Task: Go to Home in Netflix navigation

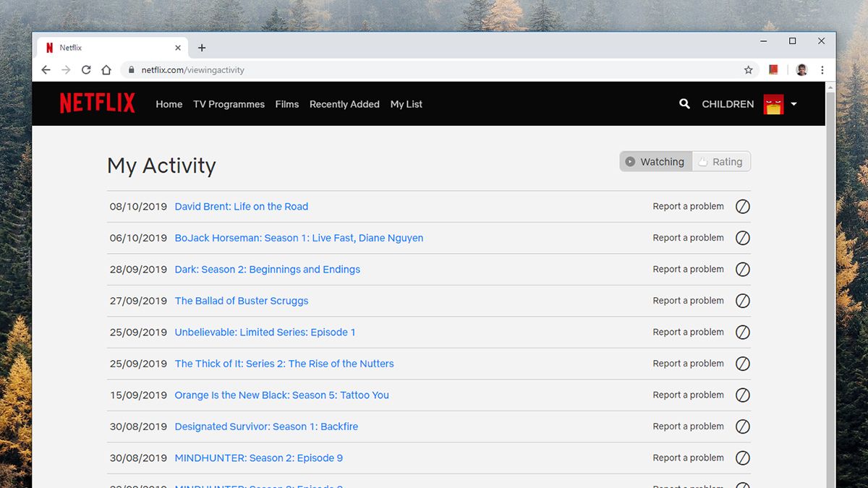Action: [x=169, y=104]
